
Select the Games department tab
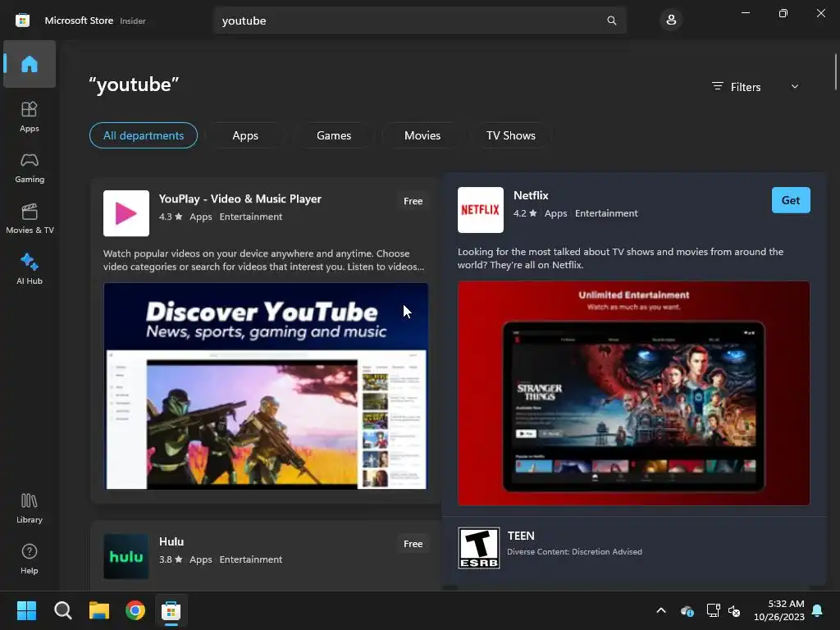(334, 135)
